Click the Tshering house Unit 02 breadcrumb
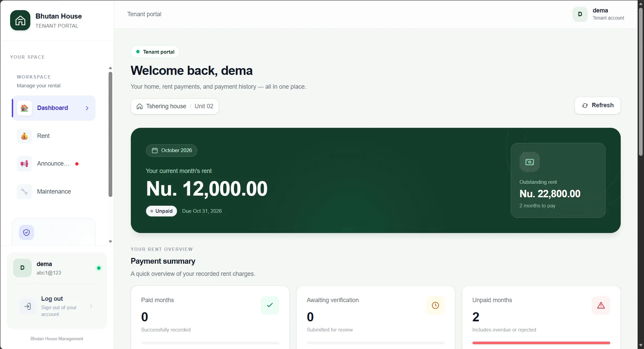 pos(175,106)
